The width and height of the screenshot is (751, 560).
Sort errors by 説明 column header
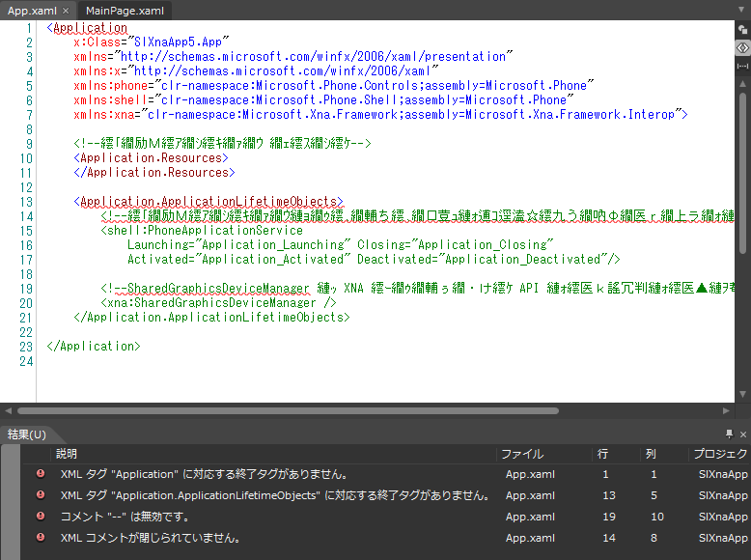67,454
